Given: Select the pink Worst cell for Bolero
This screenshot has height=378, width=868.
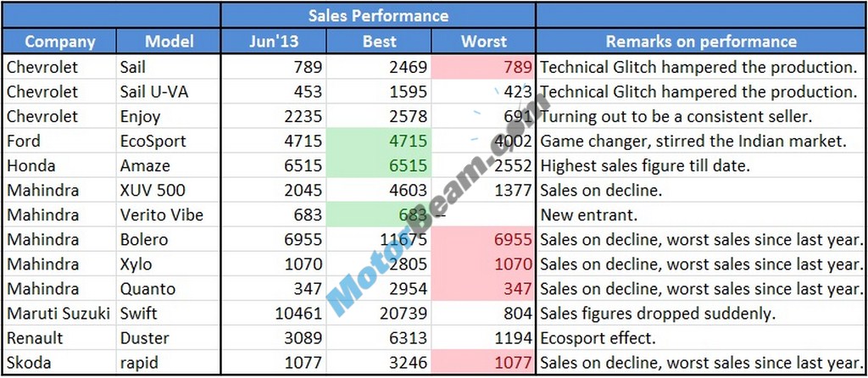Looking at the screenshot, I should pos(483,240).
